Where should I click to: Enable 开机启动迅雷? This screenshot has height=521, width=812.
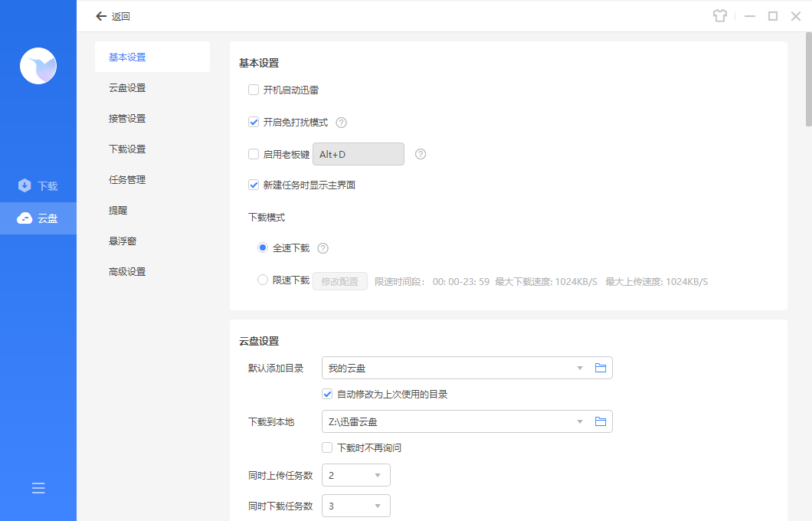pyautogui.click(x=254, y=90)
